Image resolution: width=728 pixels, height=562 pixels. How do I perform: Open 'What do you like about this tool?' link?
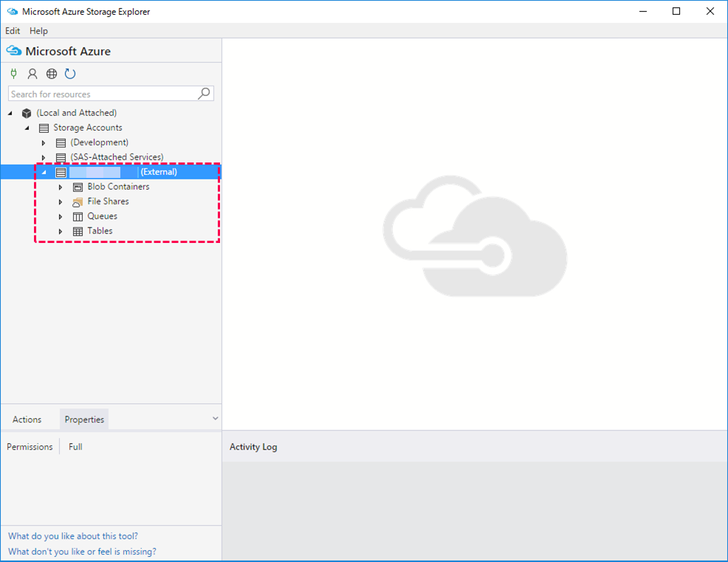point(73,536)
